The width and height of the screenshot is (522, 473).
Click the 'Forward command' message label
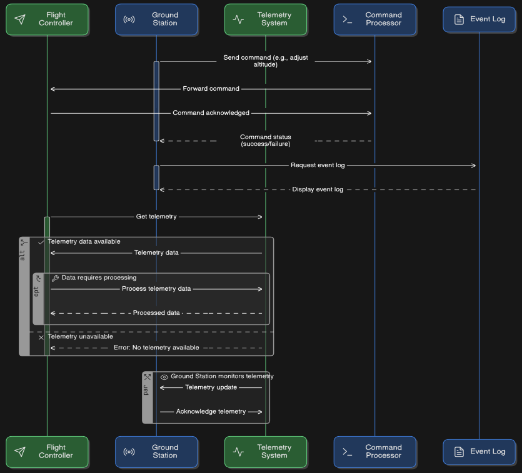(x=211, y=89)
